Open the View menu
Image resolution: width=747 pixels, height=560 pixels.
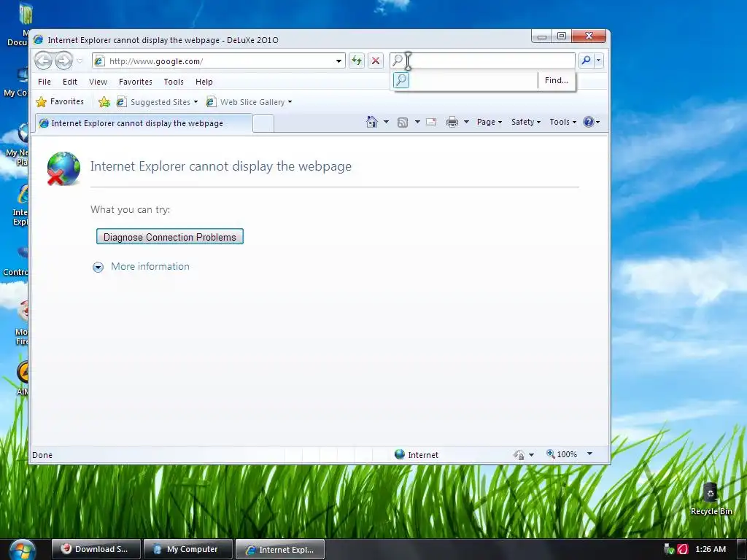pyautogui.click(x=98, y=82)
